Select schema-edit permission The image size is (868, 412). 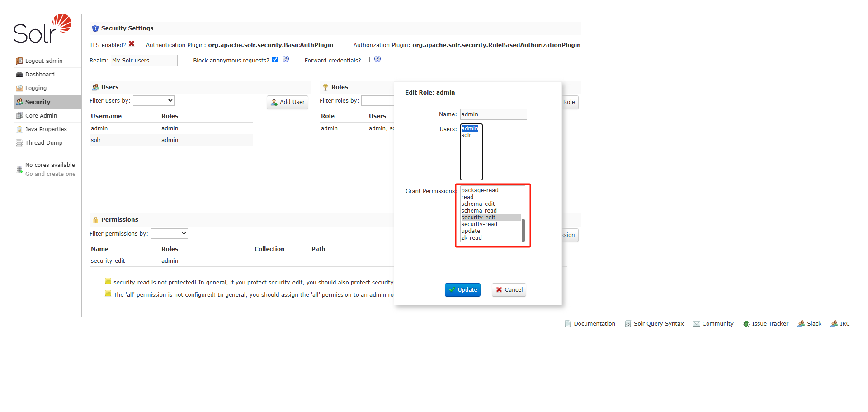point(491,204)
